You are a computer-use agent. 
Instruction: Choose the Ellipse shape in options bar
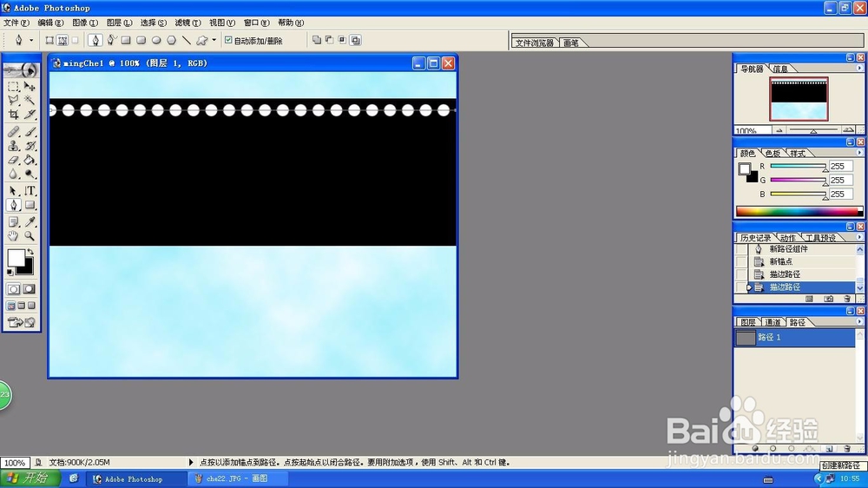click(x=156, y=40)
